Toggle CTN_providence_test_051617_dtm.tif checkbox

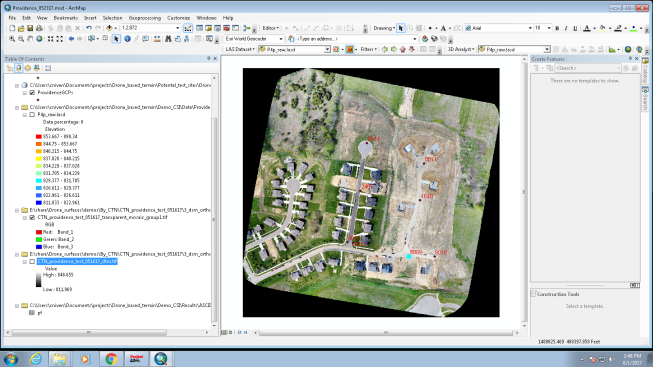pos(32,262)
